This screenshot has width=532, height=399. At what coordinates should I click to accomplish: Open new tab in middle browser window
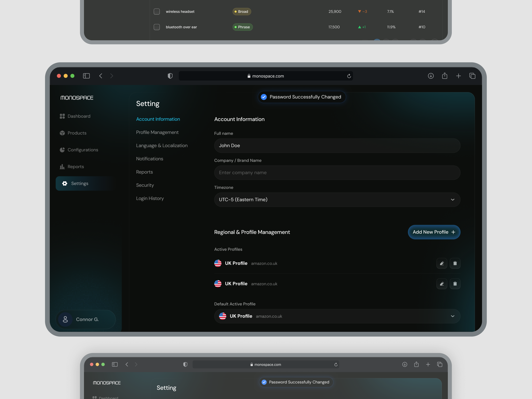tap(458, 76)
